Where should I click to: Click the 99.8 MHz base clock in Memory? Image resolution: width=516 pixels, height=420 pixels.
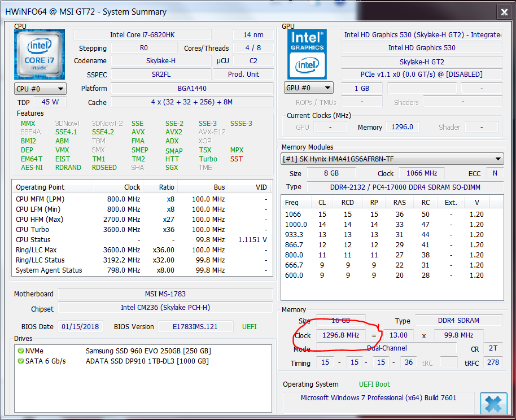click(459, 335)
